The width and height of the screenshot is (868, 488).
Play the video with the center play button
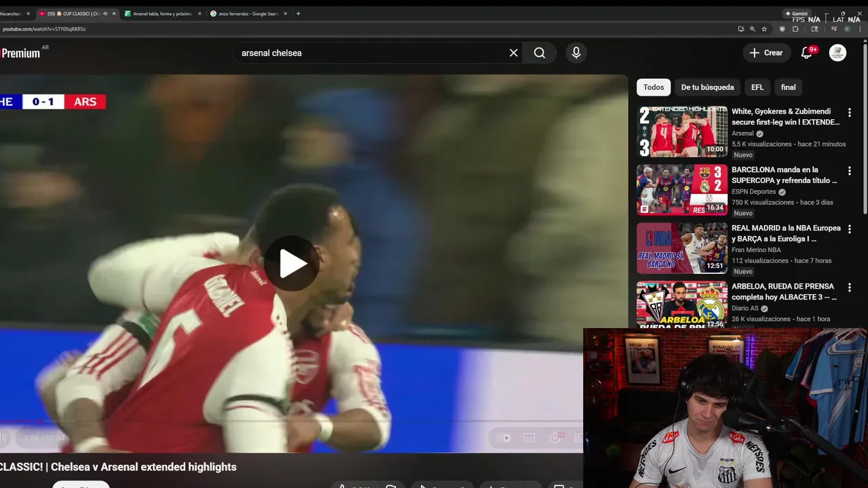(x=292, y=264)
